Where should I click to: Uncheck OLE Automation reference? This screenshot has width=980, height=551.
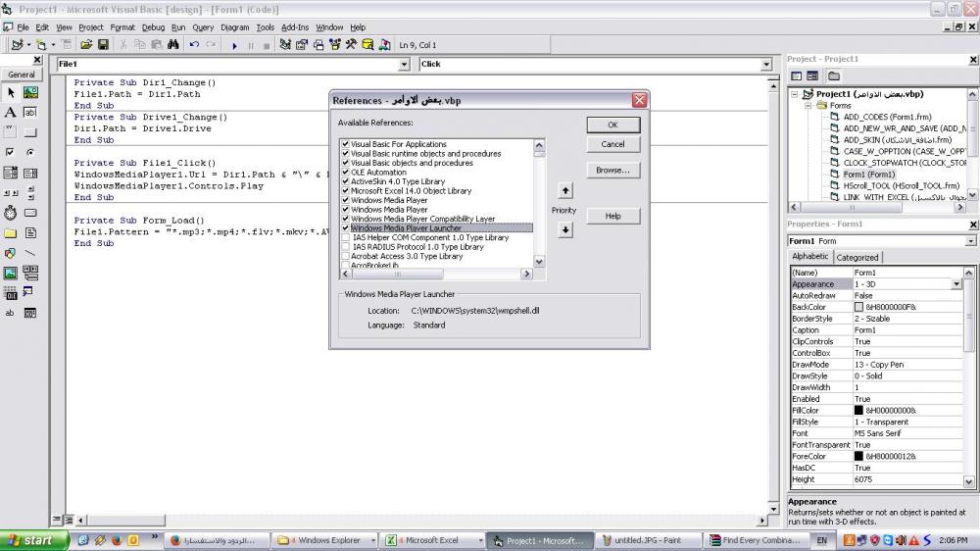(x=345, y=172)
